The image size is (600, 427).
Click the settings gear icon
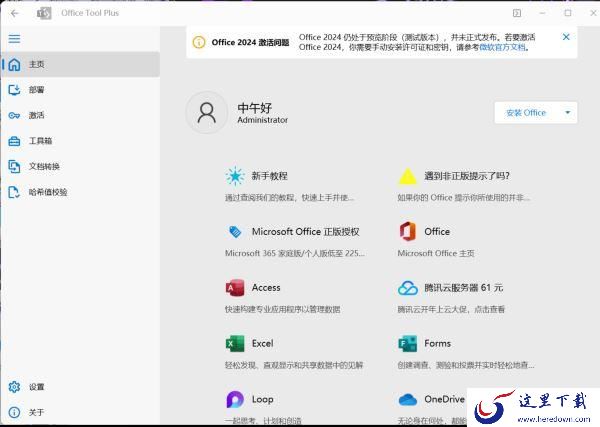[14, 387]
